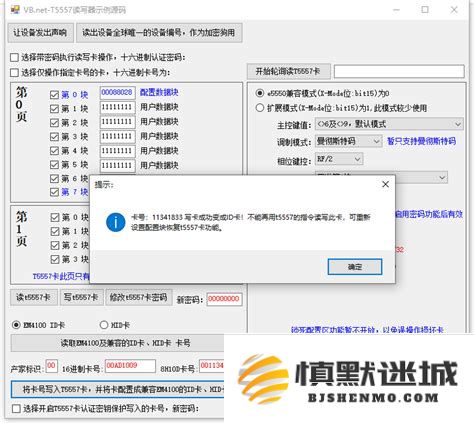Enable 选择仅操作指定卡号的卡 checkbox
Screen dimensions: 474x423
click(14, 72)
